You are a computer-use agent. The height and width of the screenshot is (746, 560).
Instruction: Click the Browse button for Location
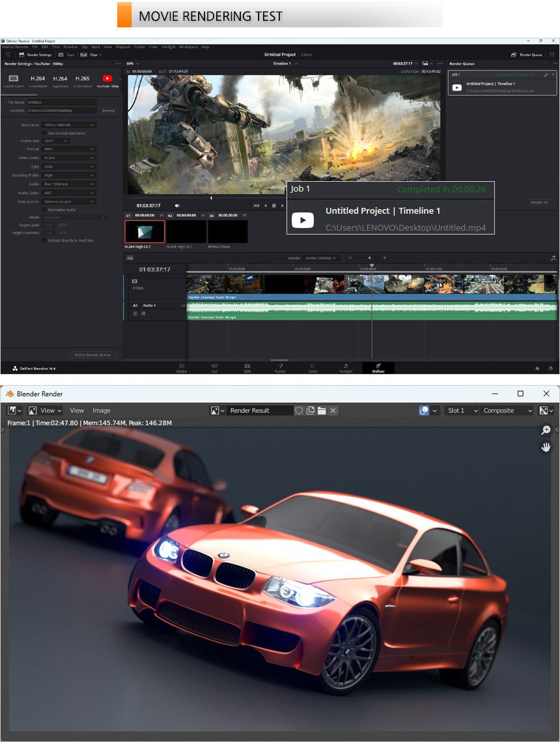tap(108, 110)
